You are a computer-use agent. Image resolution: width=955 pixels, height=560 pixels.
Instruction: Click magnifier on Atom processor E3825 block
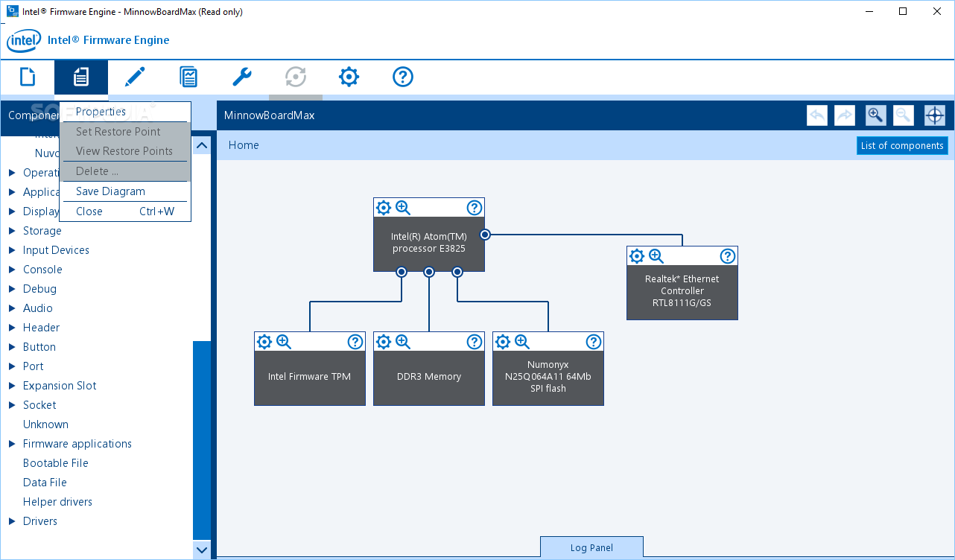click(403, 208)
